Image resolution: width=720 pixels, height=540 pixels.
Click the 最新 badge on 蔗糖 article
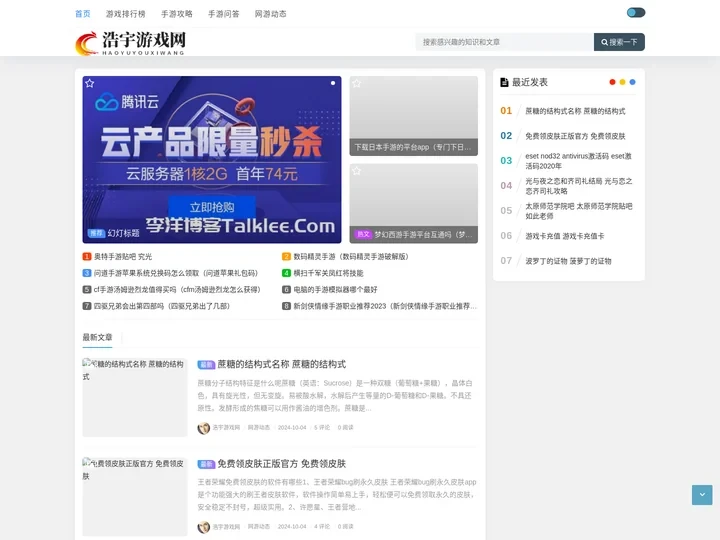[206, 365]
